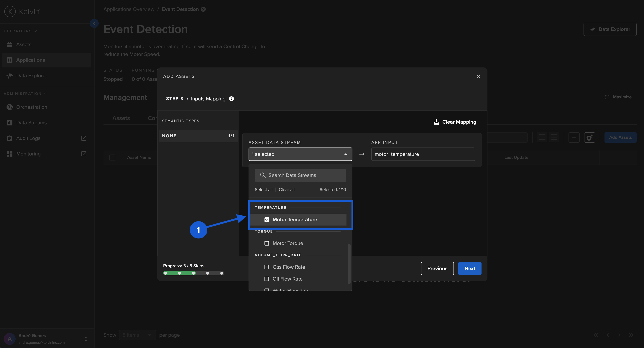Select Applications in the left sidebar
This screenshot has height=348, width=644.
pos(30,60)
